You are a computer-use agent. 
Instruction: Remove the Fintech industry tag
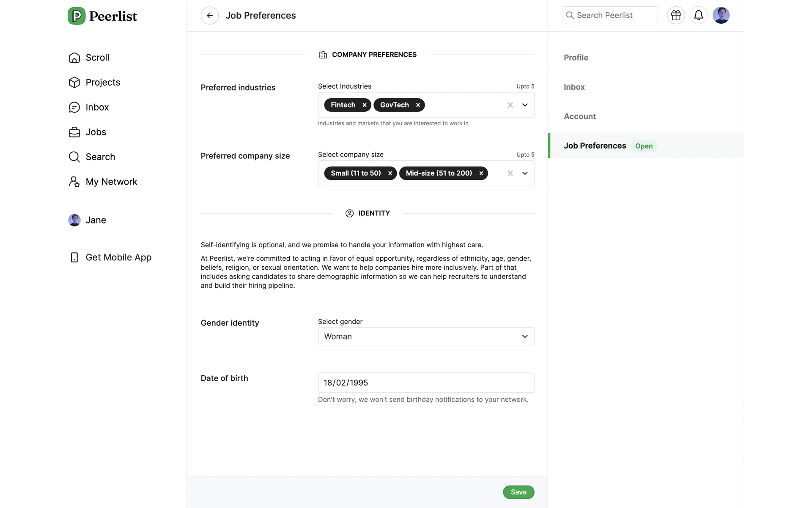pos(364,105)
